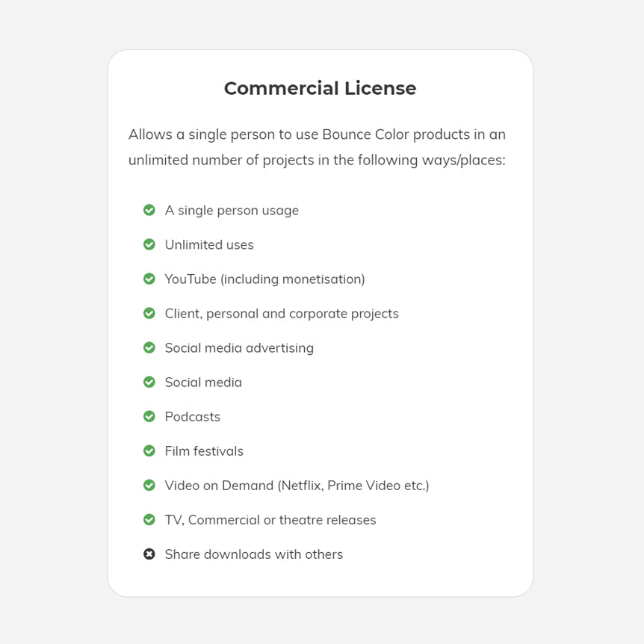Screen dimensions: 644x644
Task: Click the "Unlimited uses" list item text
Action: [209, 245]
